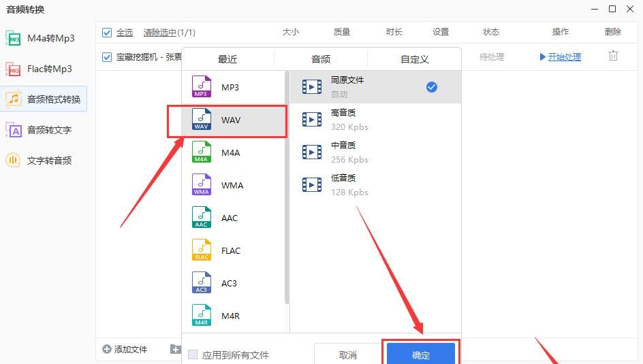Choose the M4A format icon

[202, 152]
